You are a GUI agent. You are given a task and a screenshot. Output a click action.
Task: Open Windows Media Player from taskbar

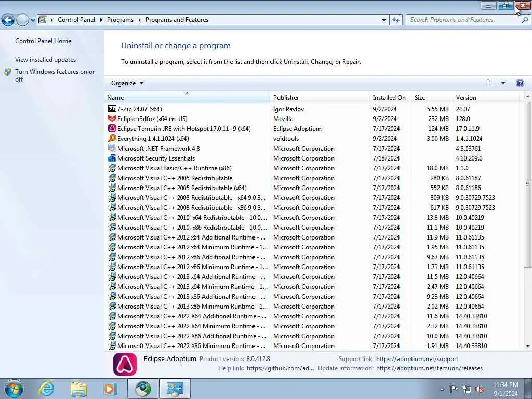110,389
